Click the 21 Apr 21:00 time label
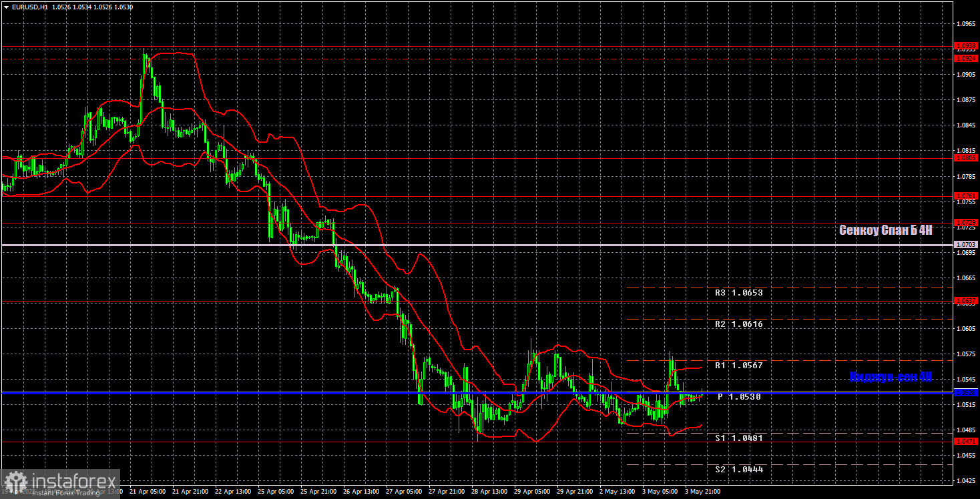 pyautogui.click(x=190, y=491)
